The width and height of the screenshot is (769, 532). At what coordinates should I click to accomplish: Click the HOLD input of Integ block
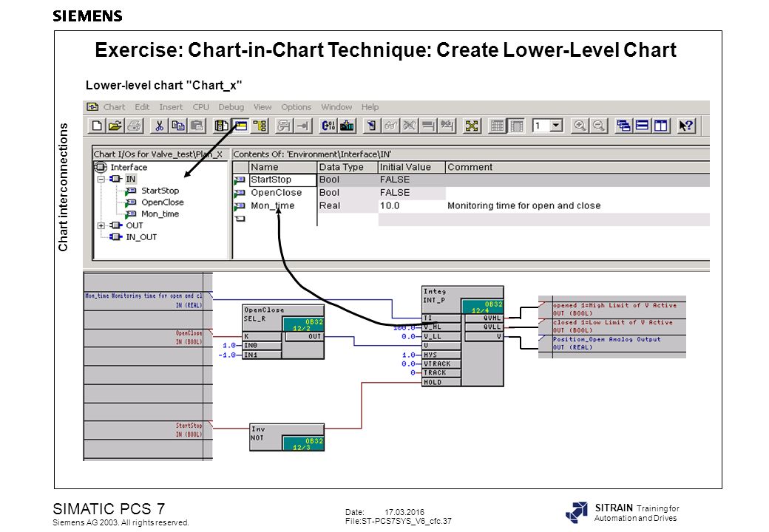point(441,383)
